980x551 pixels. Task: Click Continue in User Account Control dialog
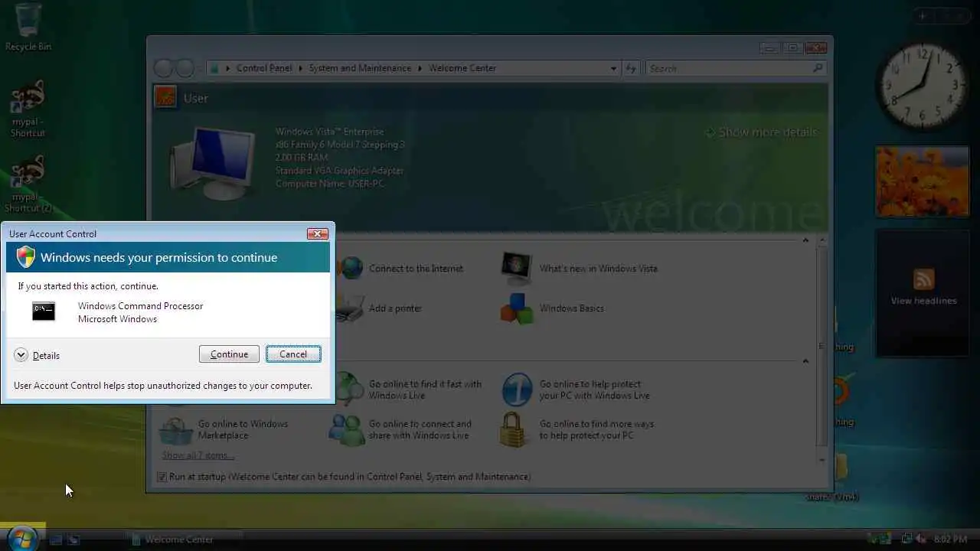229,354
